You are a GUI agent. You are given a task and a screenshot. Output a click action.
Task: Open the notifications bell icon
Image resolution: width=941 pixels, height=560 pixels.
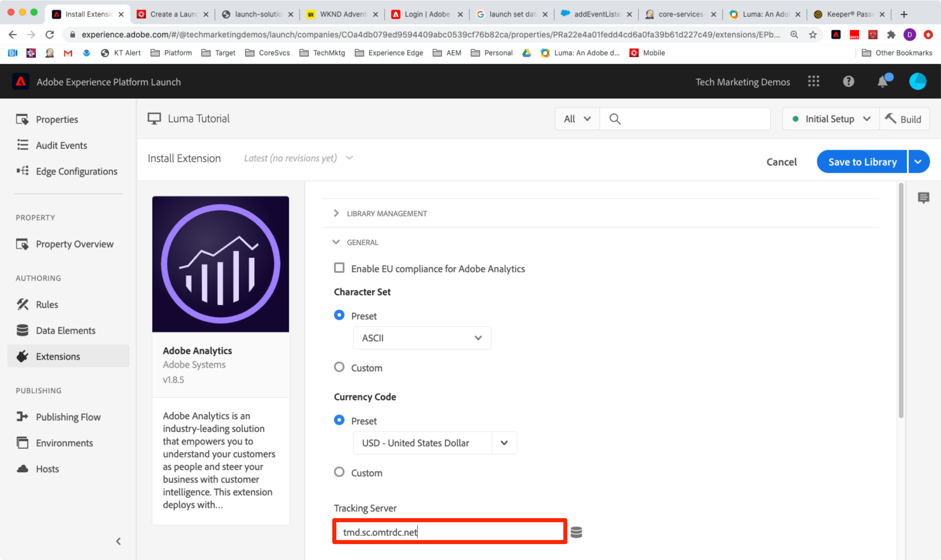[882, 82]
